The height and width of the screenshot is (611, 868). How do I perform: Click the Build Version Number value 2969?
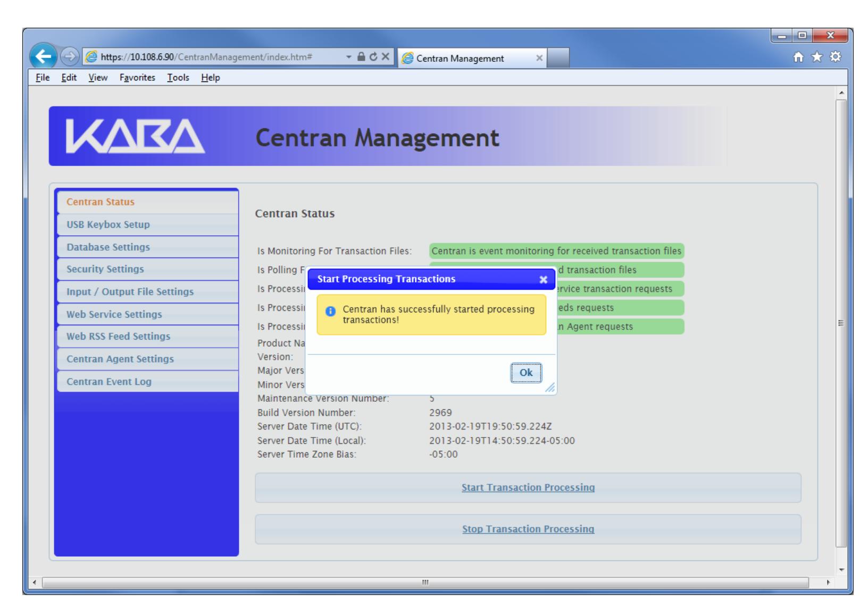(440, 412)
